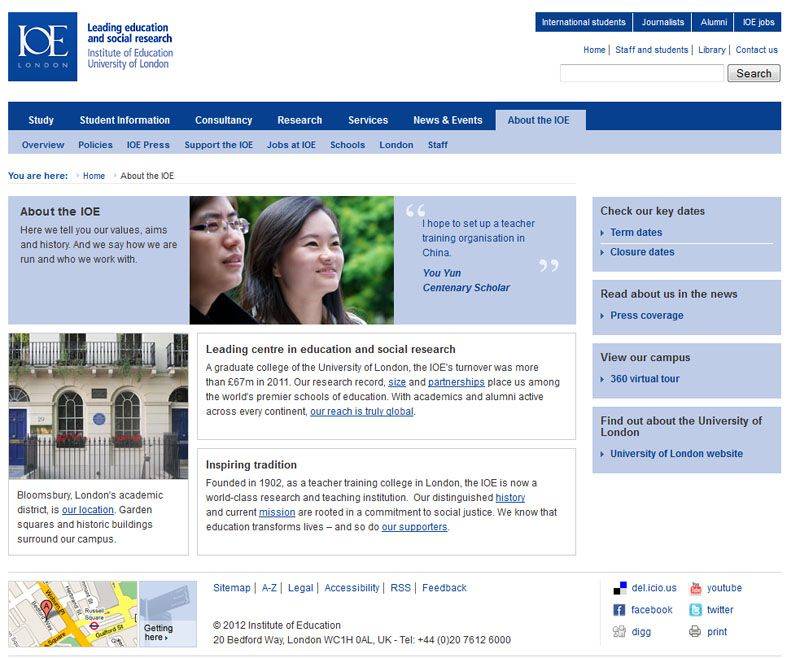Click the IOE London logo
The height and width of the screenshot is (658, 800).
click(x=43, y=46)
